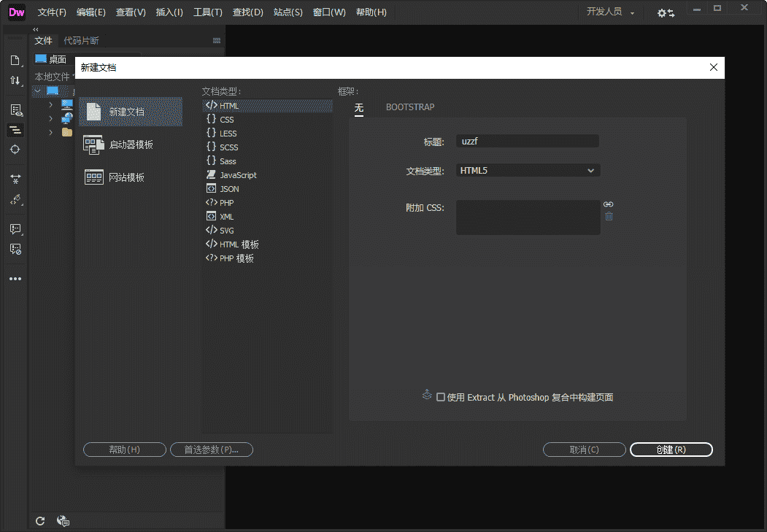This screenshot has height=532, width=767.
Task: Open the 文档类型 HTML5 dropdown
Action: pyautogui.click(x=528, y=171)
